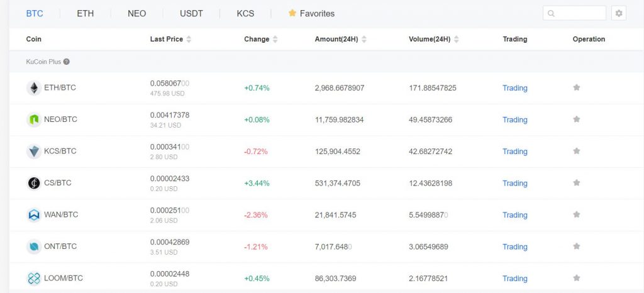
Task: Click the 475.98 USD price text
Action: (167, 94)
